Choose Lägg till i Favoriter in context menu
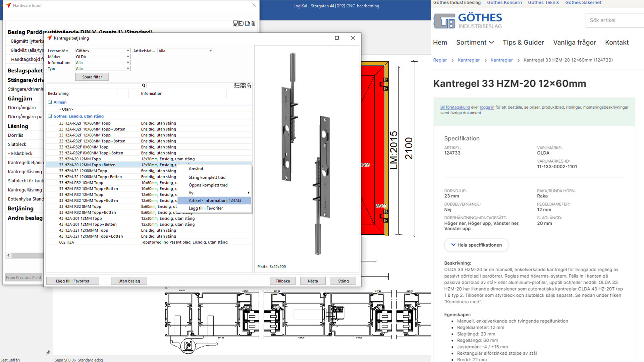 click(x=215, y=208)
